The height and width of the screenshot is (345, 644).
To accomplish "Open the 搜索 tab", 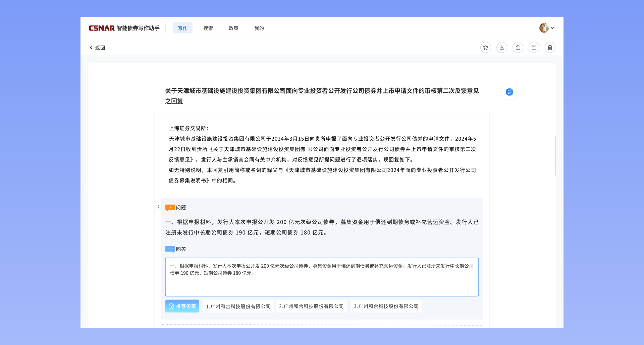I will point(208,28).
